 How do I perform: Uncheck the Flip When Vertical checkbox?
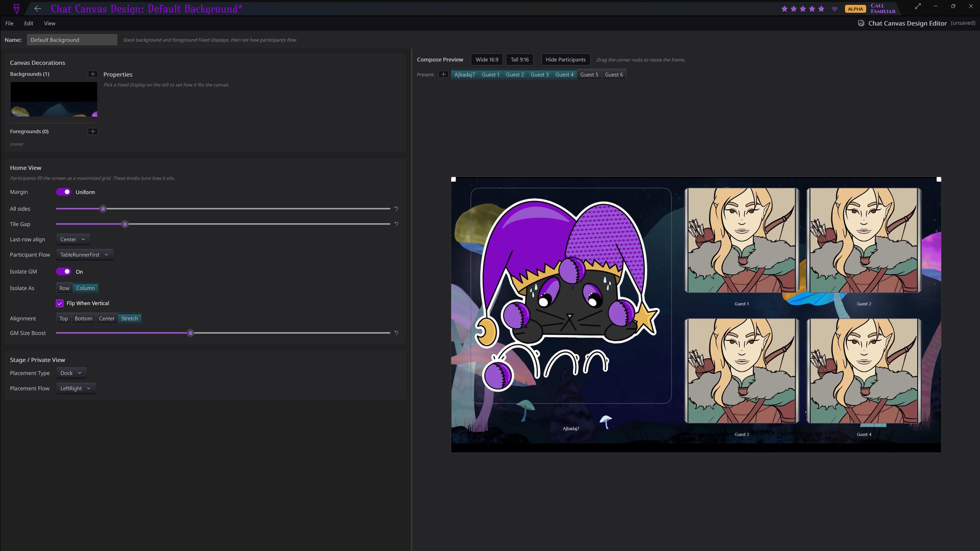pyautogui.click(x=60, y=303)
